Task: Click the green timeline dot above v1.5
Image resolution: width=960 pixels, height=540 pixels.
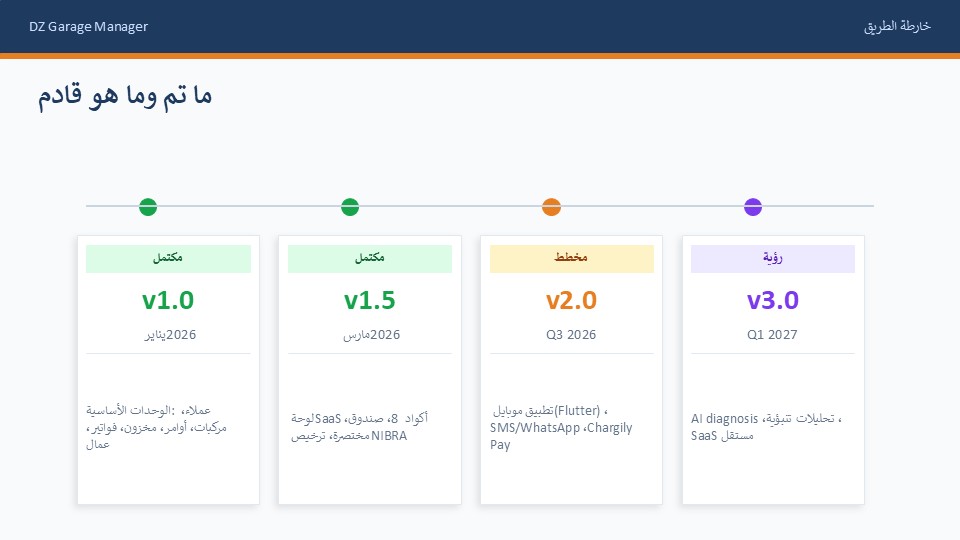Action: 350,207
